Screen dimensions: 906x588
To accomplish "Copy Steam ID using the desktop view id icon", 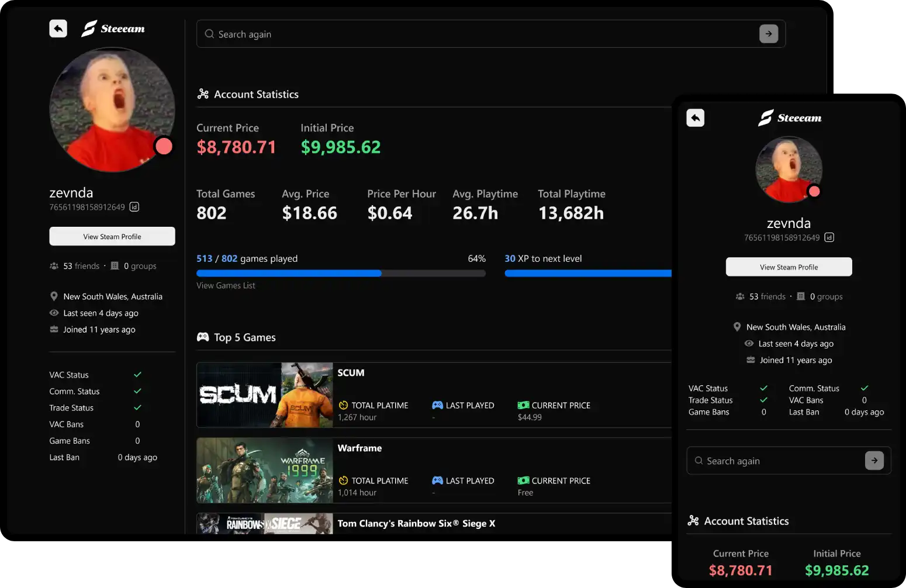I will pyautogui.click(x=134, y=207).
